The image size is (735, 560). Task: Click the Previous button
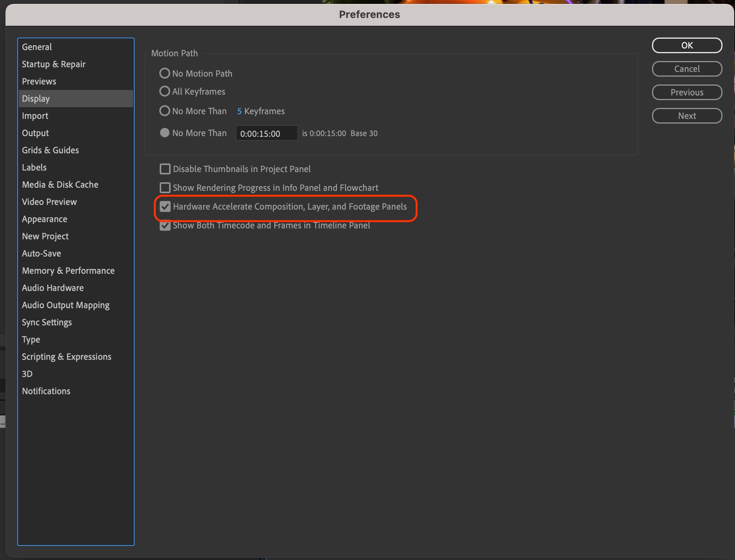pyautogui.click(x=686, y=92)
